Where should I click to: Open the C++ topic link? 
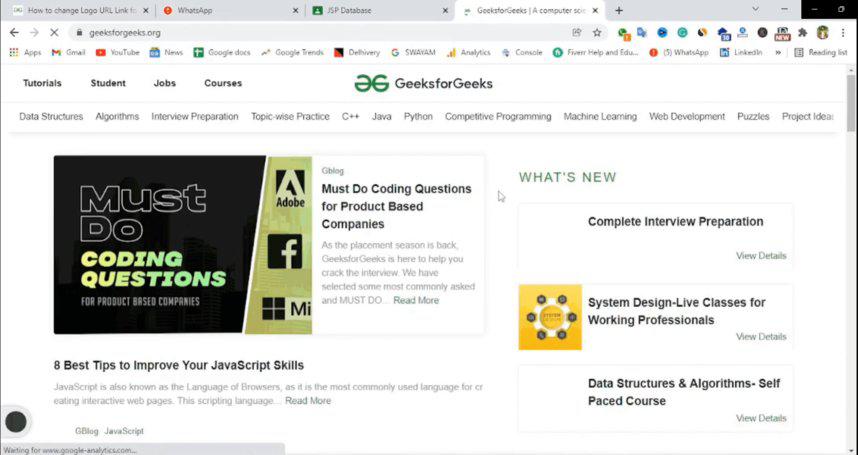click(350, 116)
